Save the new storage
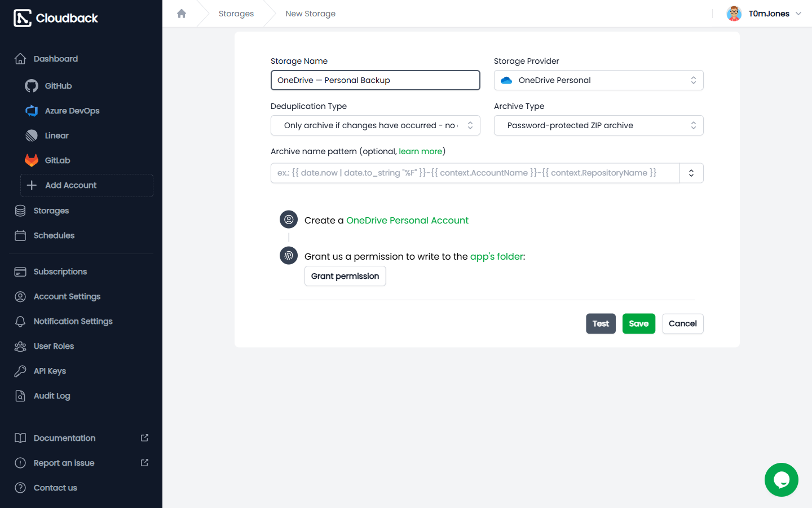Image resolution: width=812 pixels, height=508 pixels. [639, 323]
